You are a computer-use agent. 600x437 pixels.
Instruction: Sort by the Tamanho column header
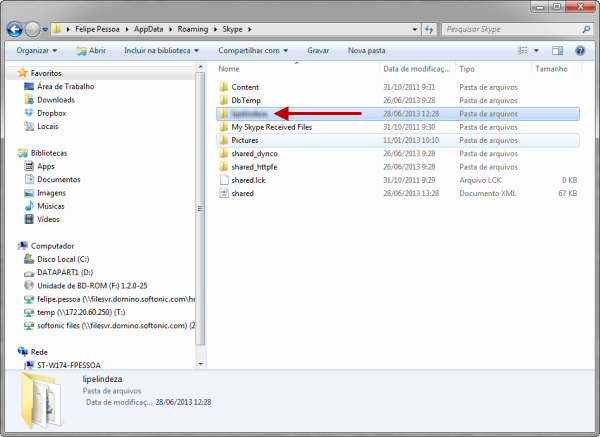(x=551, y=69)
